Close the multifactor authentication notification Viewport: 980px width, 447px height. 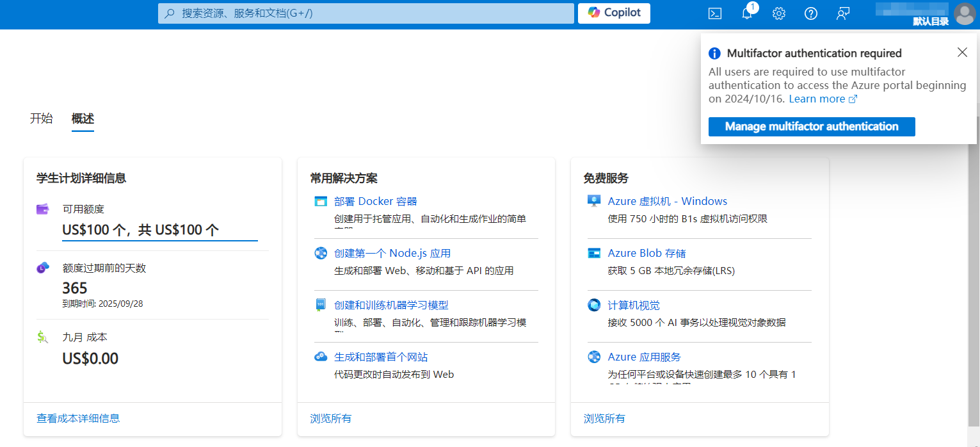click(x=962, y=53)
